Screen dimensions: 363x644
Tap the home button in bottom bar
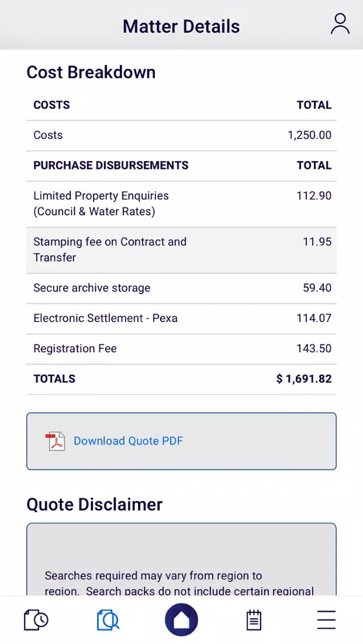click(x=181, y=620)
